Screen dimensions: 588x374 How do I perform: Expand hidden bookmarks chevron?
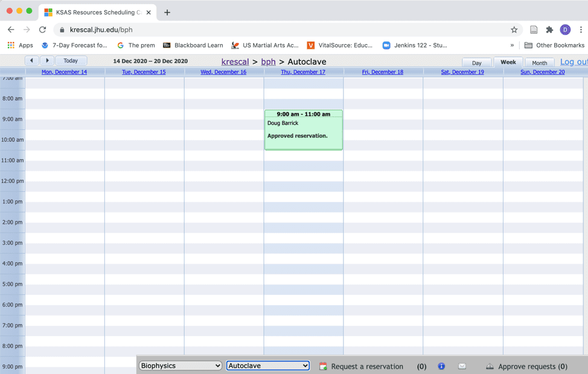click(x=512, y=45)
